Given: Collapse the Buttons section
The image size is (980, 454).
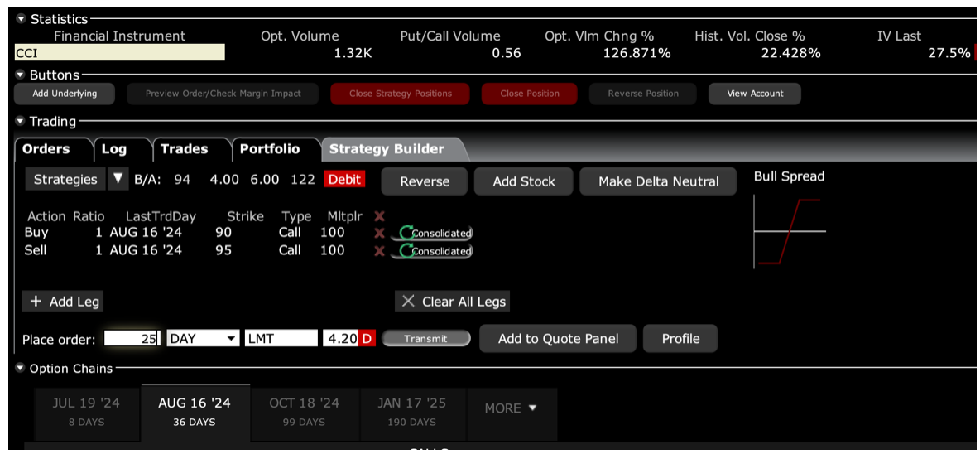Looking at the screenshot, I should click(x=21, y=75).
